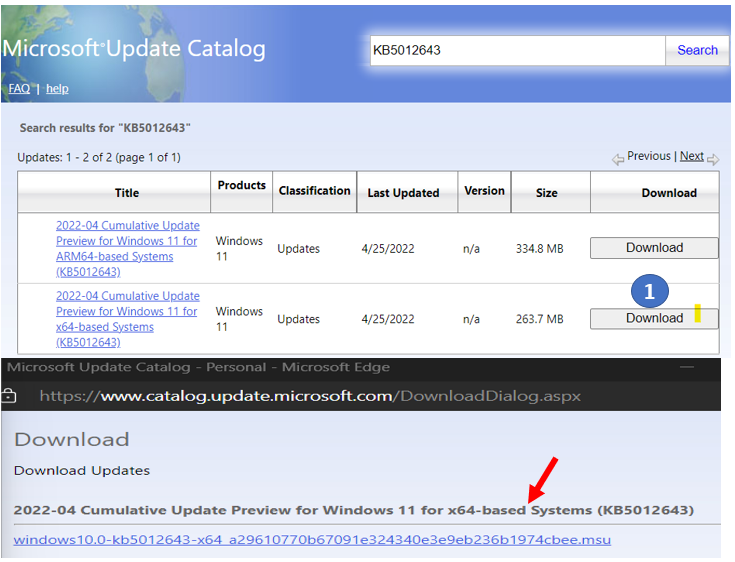
Task: Click the 263.7 MB size cell
Action: pyautogui.click(x=540, y=319)
